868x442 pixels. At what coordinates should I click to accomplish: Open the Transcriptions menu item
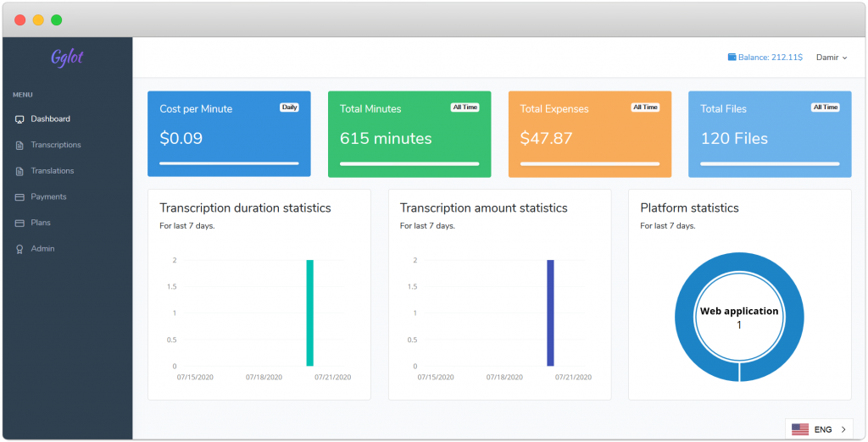(55, 145)
